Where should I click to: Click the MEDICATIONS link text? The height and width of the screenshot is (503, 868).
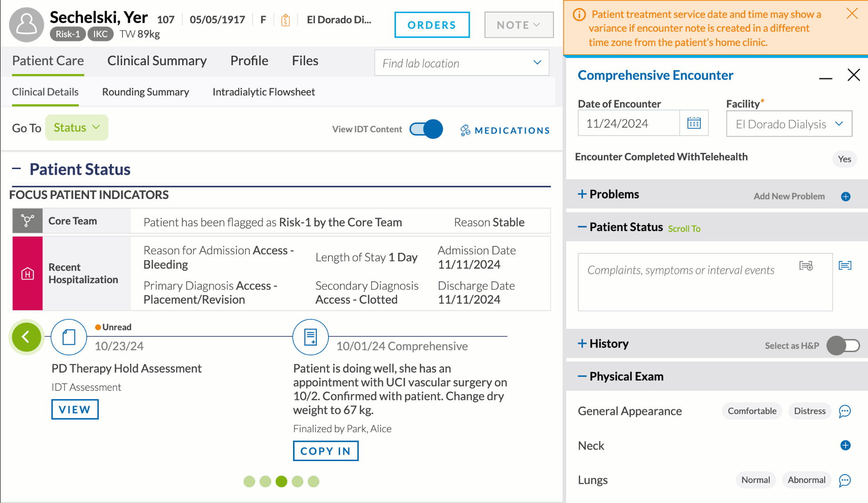coord(513,130)
